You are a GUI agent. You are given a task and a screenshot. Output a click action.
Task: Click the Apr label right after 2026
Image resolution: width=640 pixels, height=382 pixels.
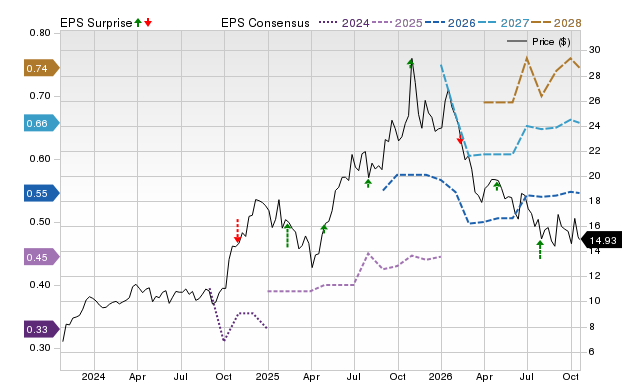[484, 376]
